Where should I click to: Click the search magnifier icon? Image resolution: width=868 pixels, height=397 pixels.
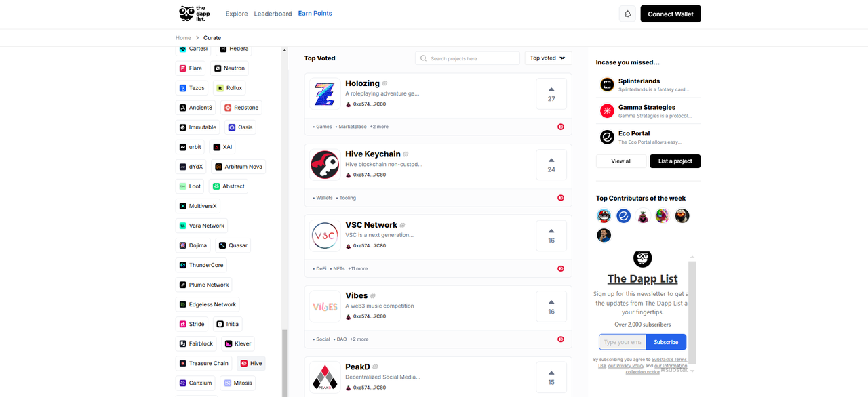[x=424, y=58]
